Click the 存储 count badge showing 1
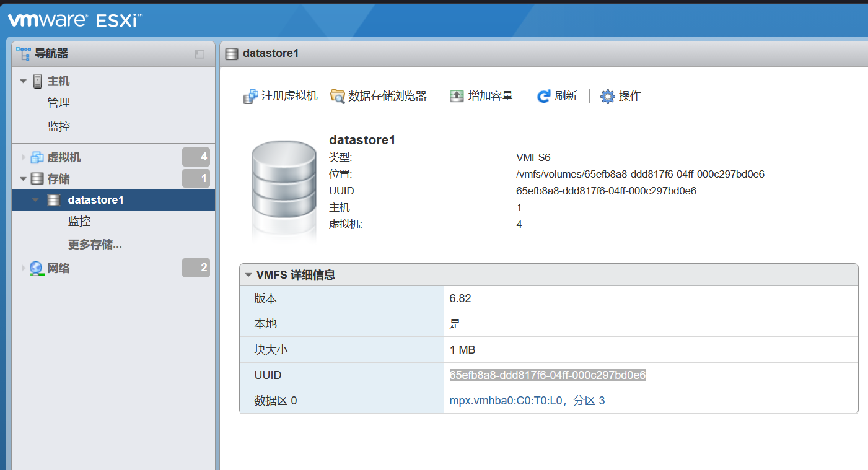 point(196,179)
